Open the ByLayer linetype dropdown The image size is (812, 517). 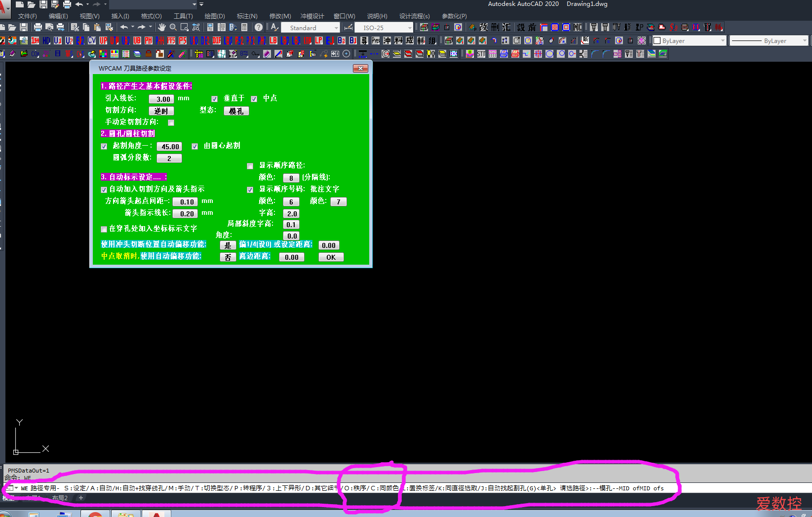(x=769, y=40)
